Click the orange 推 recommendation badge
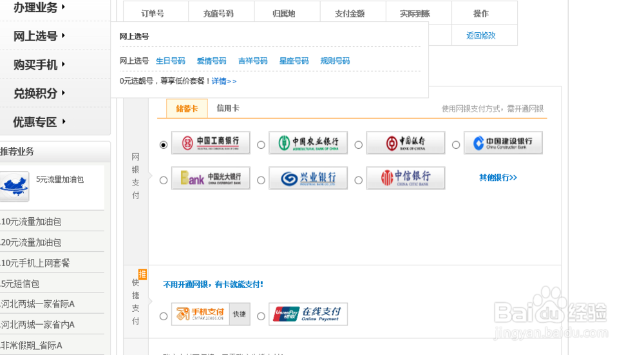 point(142,274)
